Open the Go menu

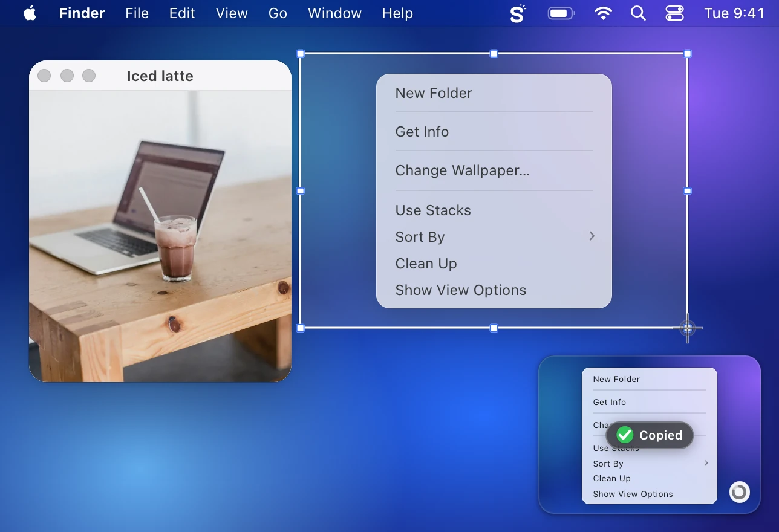278,13
